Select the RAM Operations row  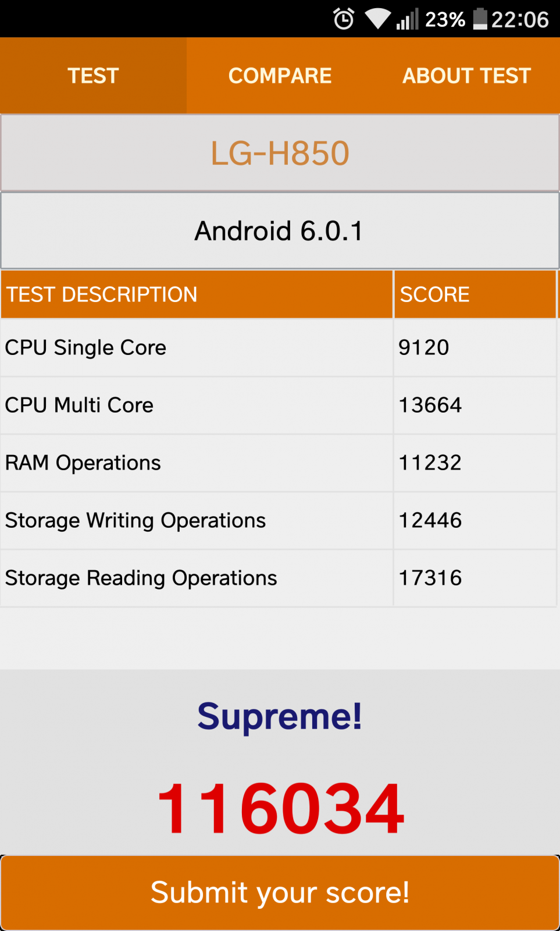pos(279,463)
